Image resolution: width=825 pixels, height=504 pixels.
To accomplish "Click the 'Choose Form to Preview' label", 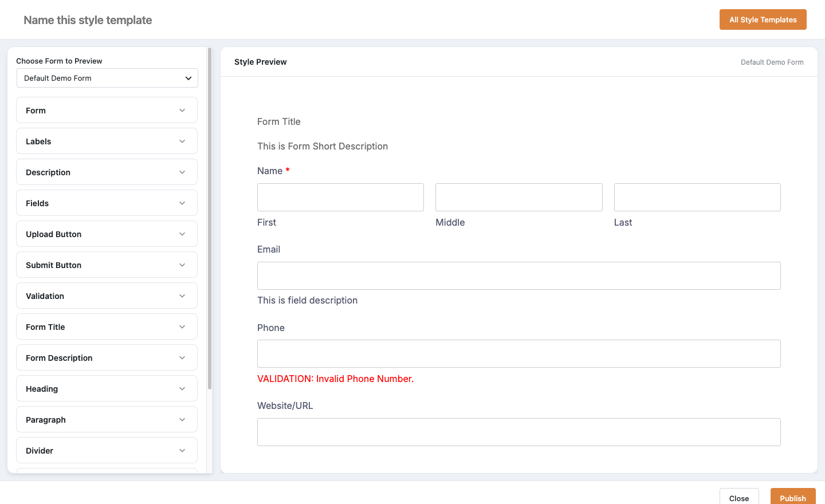I will click(x=59, y=61).
